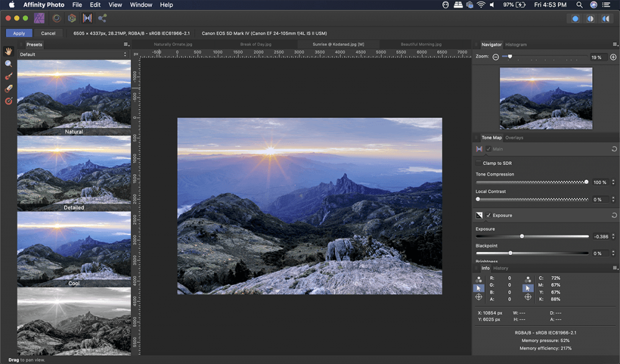Open the Navigator panel options menu
The image size is (620, 364).
(x=615, y=45)
